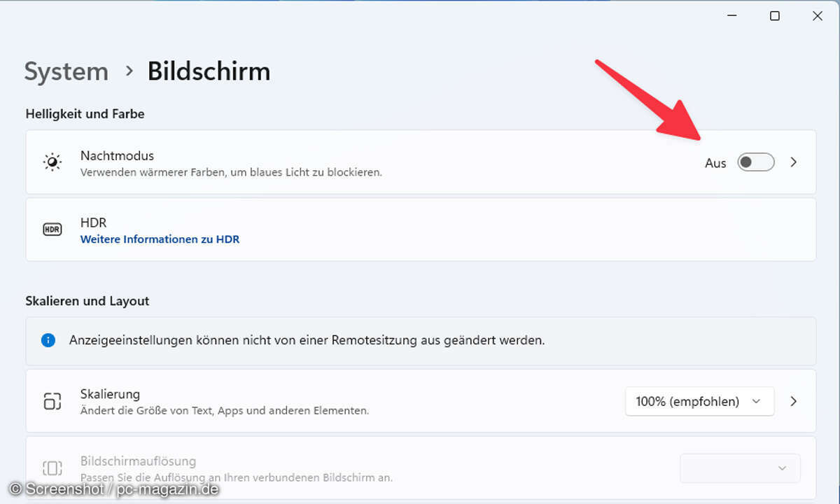Click the 'Skalieren und Layout' heading
The width and height of the screenshot is (840, 504).
(87, 301)
